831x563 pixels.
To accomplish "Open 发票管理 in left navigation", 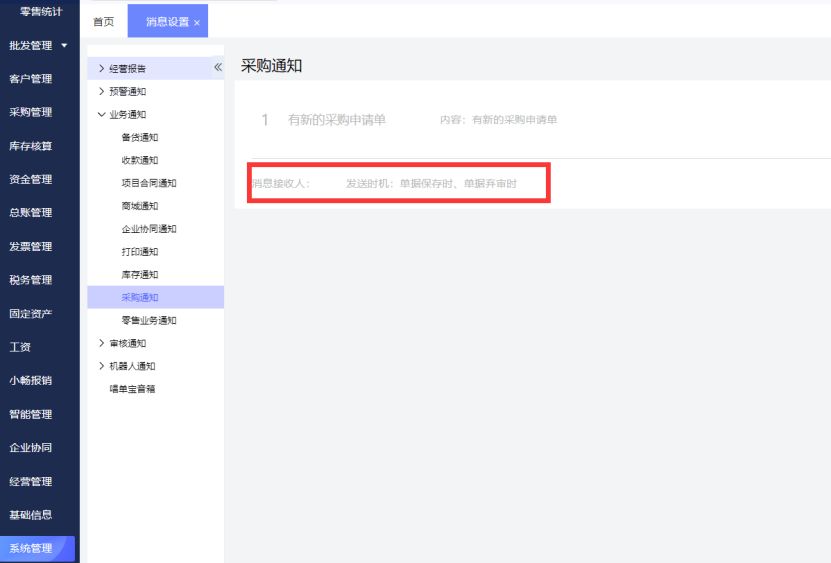I will [x=30, y=246].
